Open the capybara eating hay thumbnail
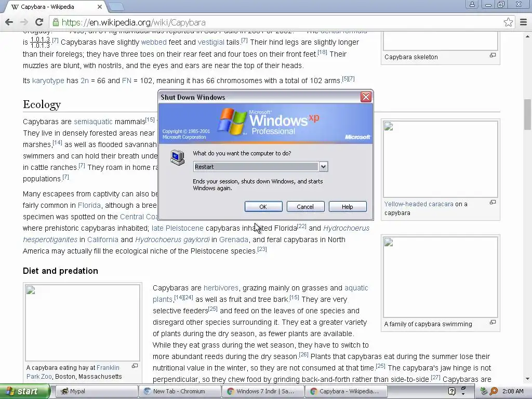The image size is (532, 399). coord(83,323)
